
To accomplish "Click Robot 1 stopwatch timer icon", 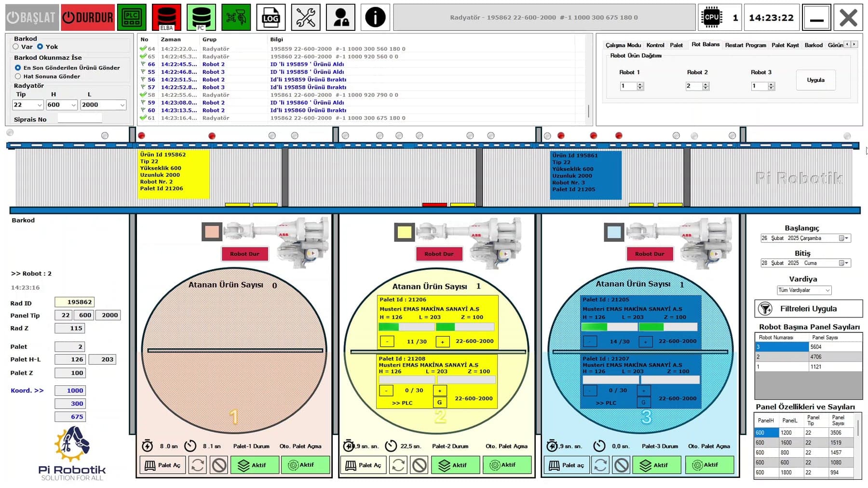I will 148,446.
